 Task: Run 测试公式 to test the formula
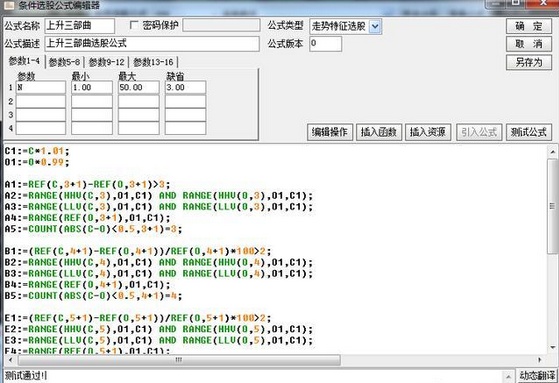pyautogui.click(x=529, y=132)
